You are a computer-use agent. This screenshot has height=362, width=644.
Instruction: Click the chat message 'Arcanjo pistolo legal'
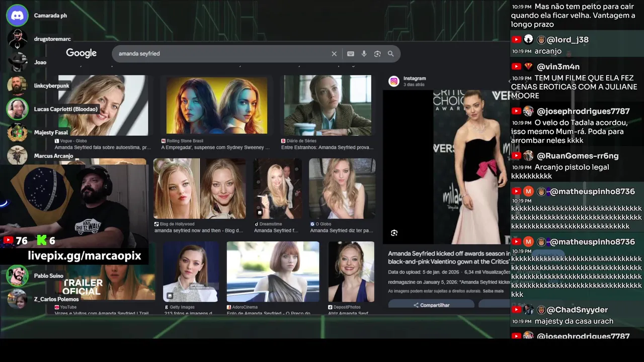[x=572, y=167]
